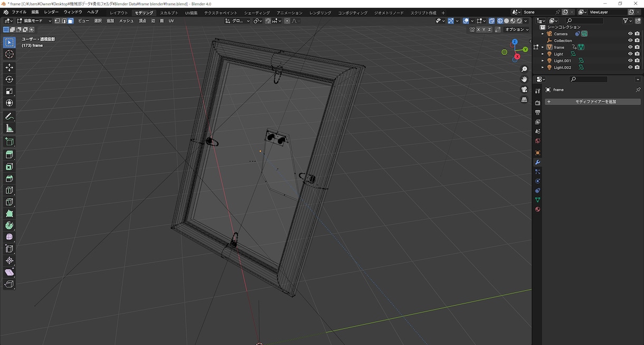
Task: Open the Edit Mode dropdown
Action: (35, 21)
